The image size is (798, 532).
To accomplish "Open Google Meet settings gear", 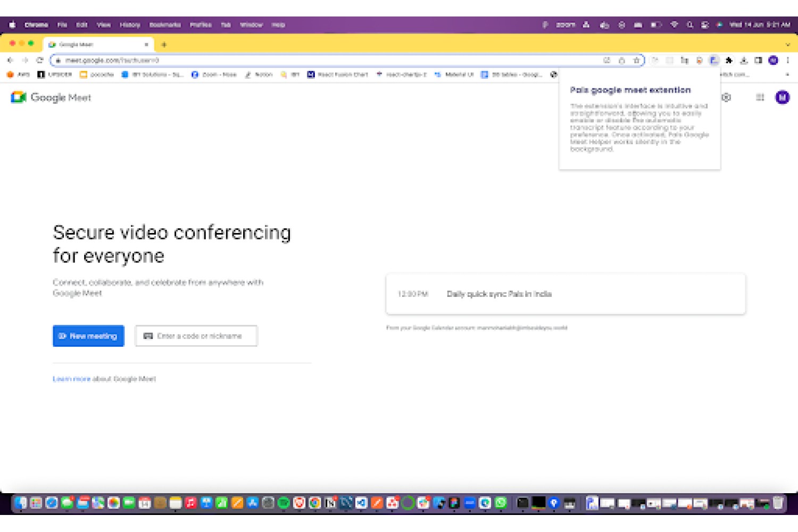I will [x=726, y=97].
